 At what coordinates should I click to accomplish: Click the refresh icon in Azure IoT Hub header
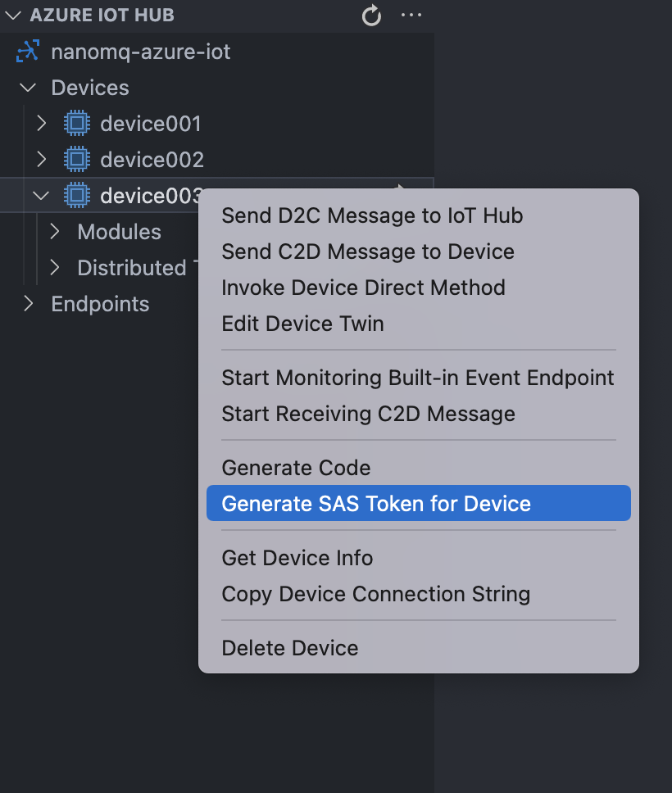click(371, 16)
